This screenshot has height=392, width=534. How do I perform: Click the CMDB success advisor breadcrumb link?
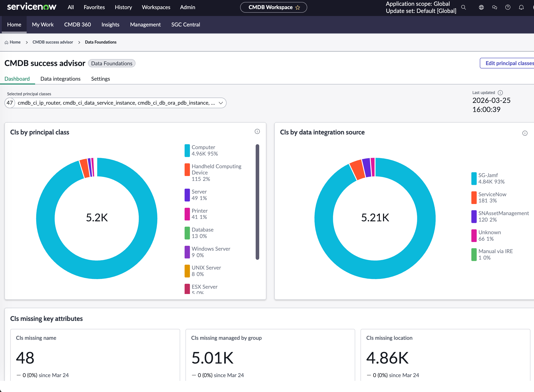click(53, 42)
